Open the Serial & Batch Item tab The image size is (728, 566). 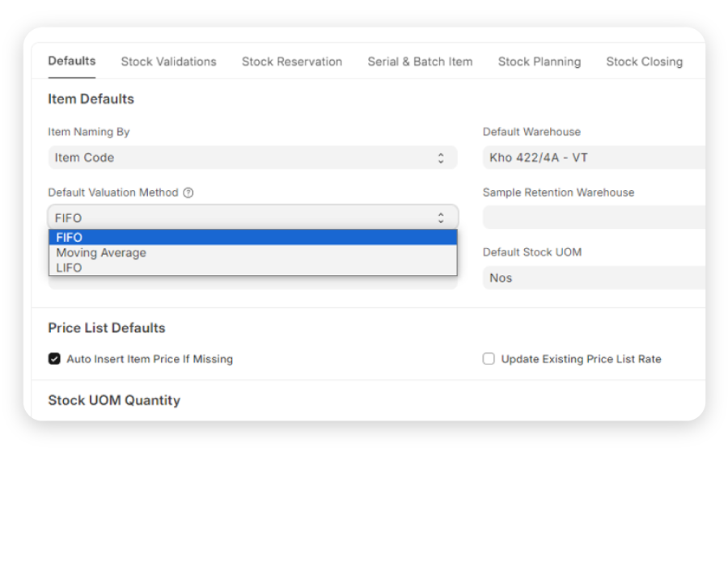tap(420, 61)
